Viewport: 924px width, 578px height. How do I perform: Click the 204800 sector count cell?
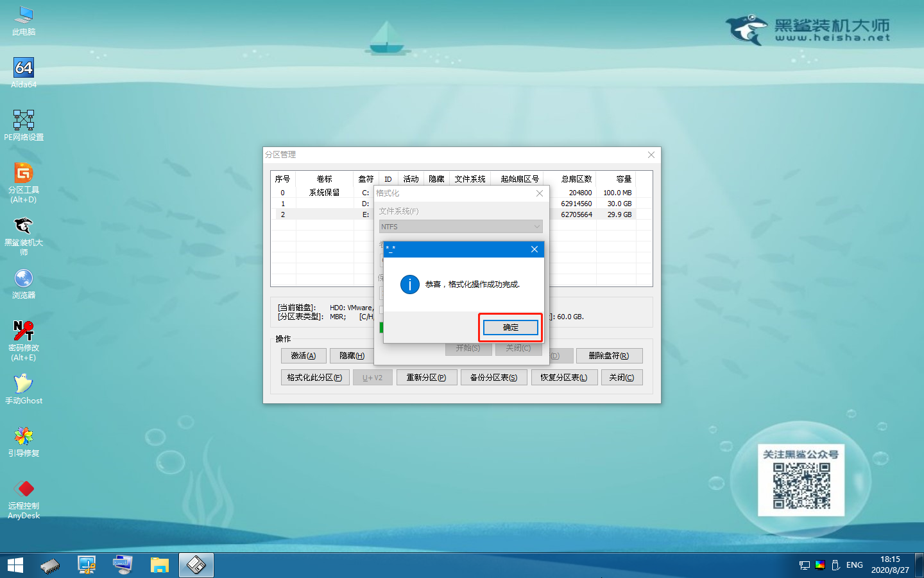(580, 193)
